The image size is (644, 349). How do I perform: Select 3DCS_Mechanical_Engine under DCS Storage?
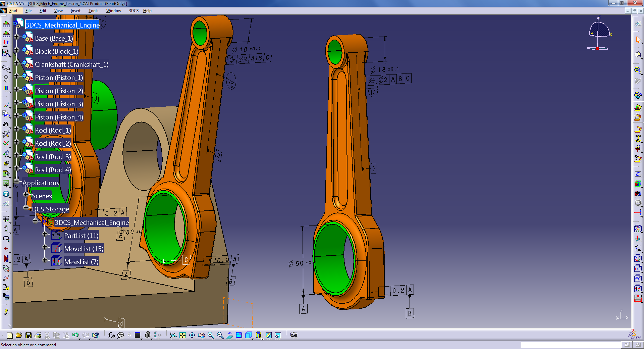coord(92,222)
